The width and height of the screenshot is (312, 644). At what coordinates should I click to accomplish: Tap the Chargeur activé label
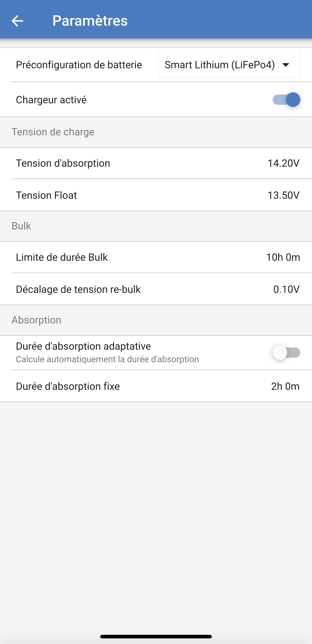(x=51, y=100)
